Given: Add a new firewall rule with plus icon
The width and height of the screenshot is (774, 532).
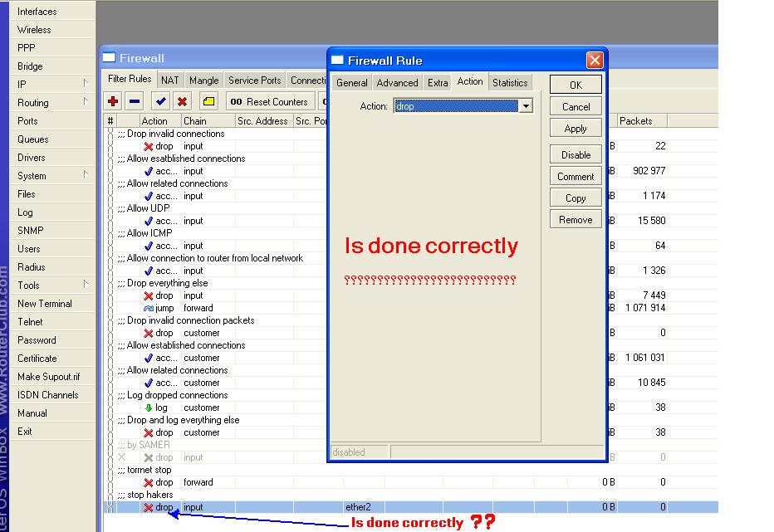Looking at the screenshot, I should point(113,101).
